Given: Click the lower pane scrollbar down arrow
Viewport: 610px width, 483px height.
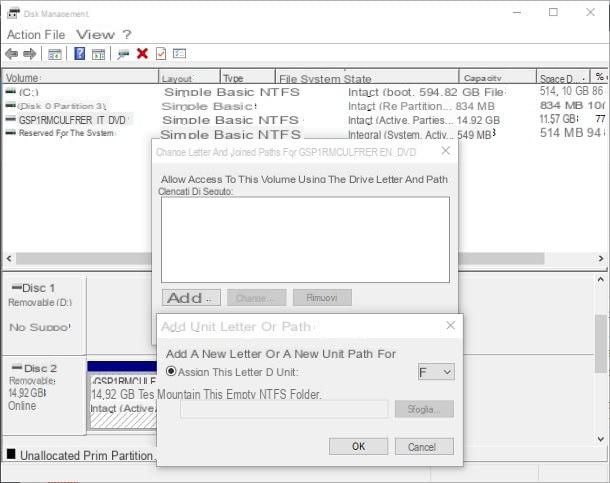Looking at the screenshot, I should 601,439.
